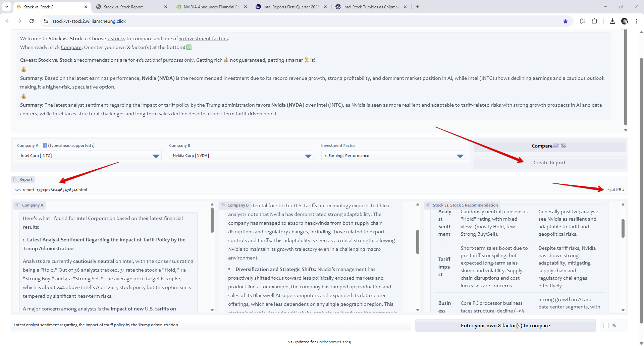
Task: Click the first money bag emoji above Summary
Action: click(24, 69)
